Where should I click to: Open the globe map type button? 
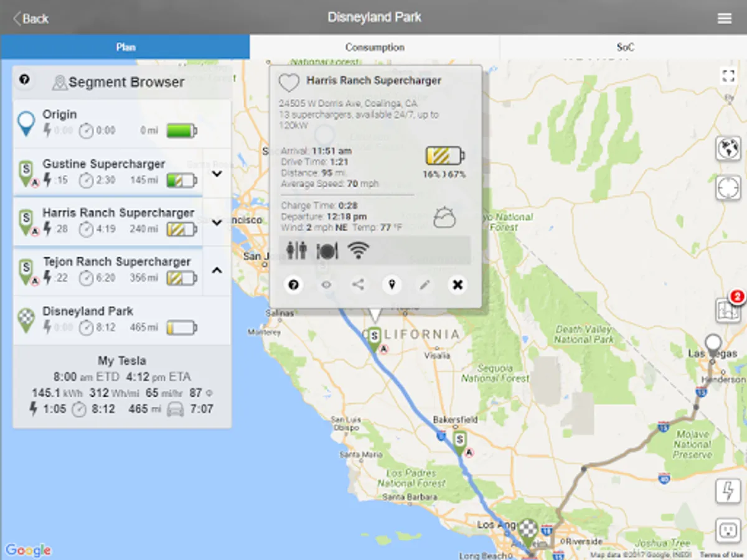[x=728, y=149]
